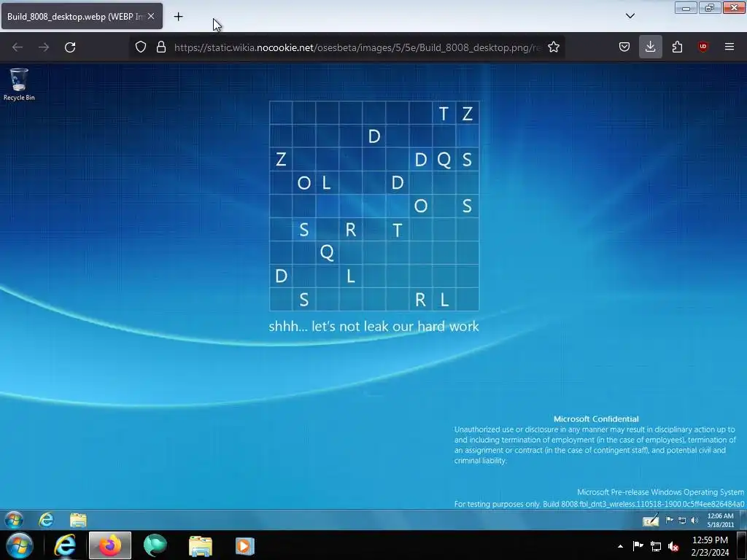Open the extensions puzzle menu

click(677, 47)
